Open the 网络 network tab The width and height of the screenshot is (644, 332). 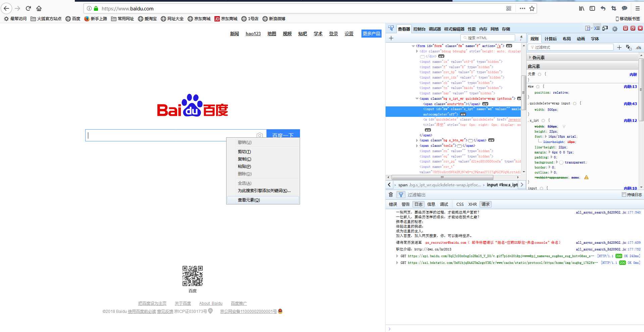coord(494,29)
